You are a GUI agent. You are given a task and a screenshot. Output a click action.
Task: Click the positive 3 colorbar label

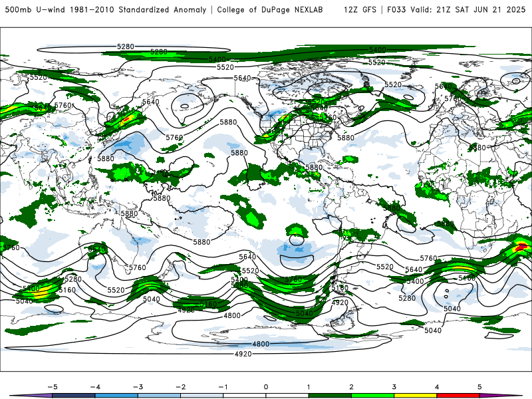pos(394,387)
